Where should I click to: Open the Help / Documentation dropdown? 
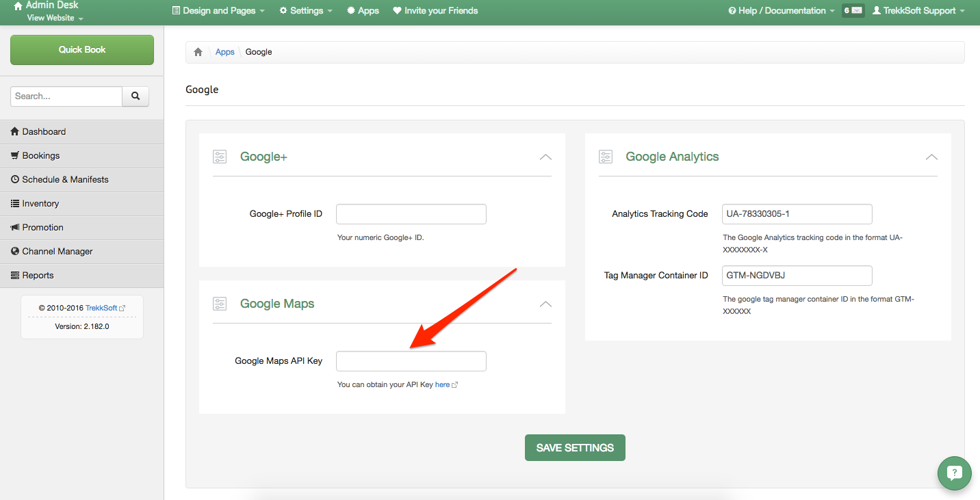[x=782, y=11]
